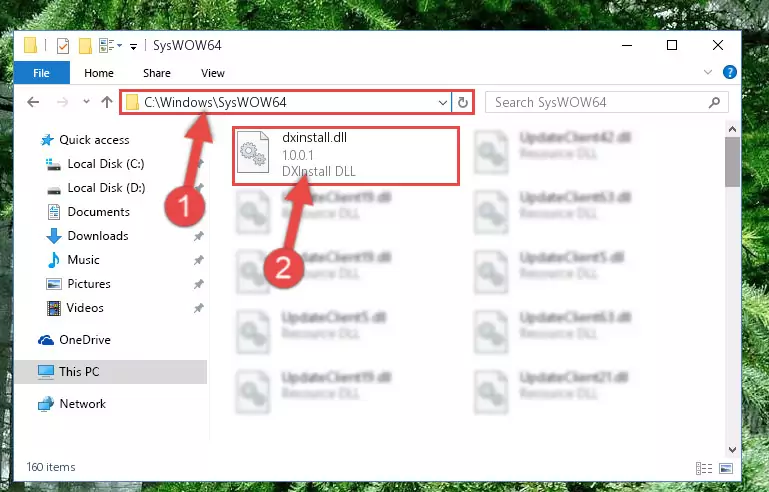769x492 pixels.
Task: Select the dxinstall.dll file
Action: point(346,155)
